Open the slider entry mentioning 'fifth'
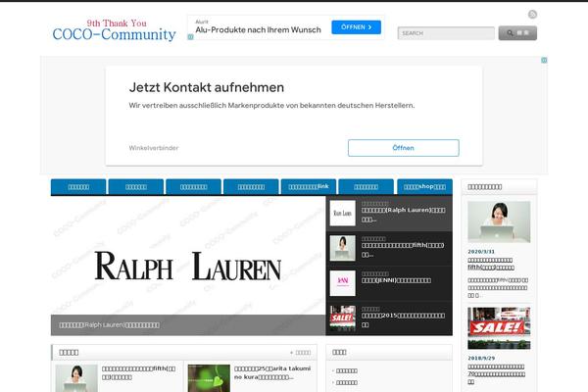Screen dimensions: 588x392 coord(403,250)
